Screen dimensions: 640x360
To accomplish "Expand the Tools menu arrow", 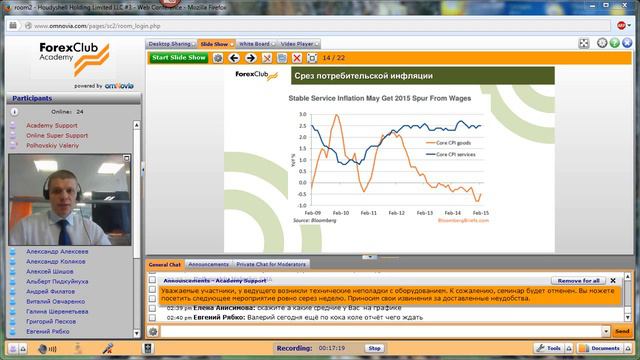I will click(569, 348).
